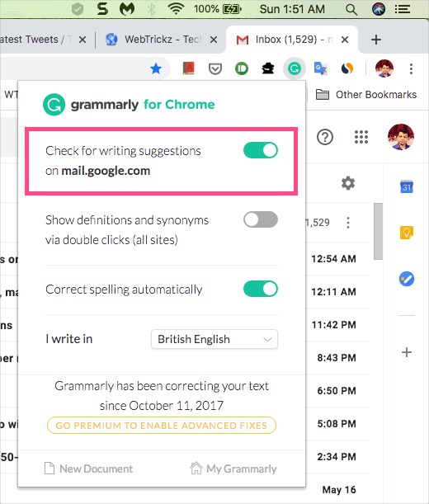Click the Bluetooth menu bar icon
This screenshot has width=429, height=504.
coord(151,9)
